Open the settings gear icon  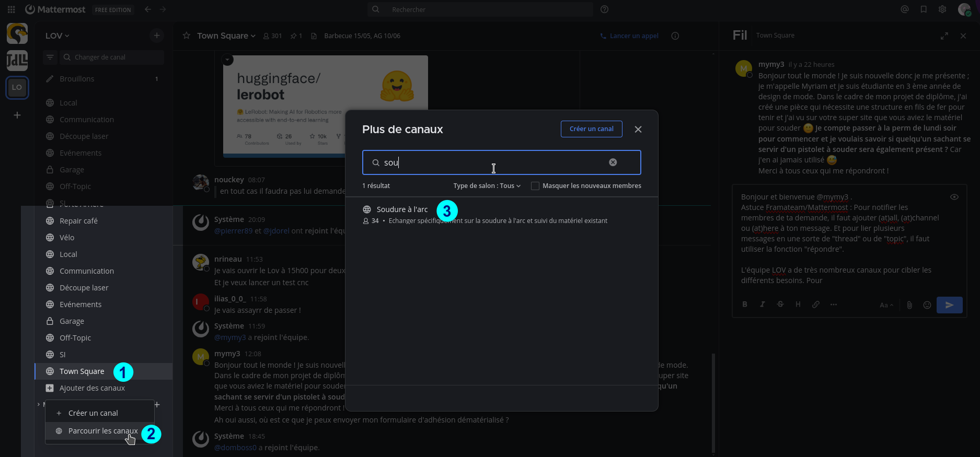pos(942,9)
